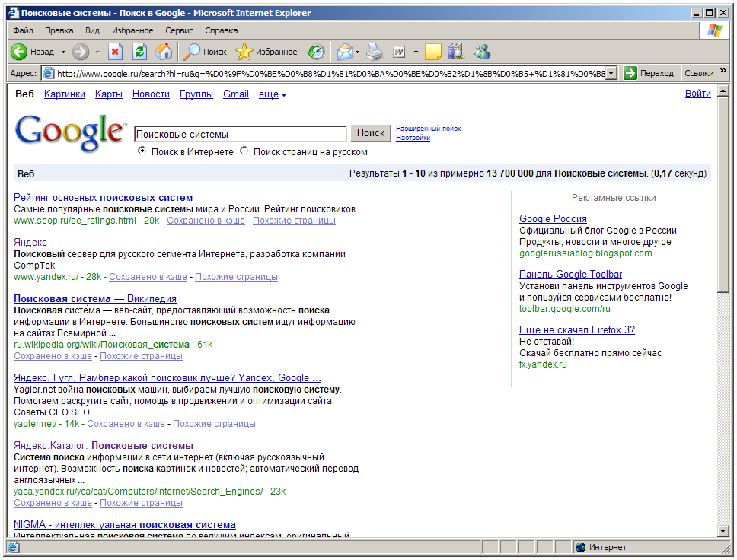Click the page icon in address bar
This screenshot has height=560, width=737.
pyautogui.click(x=48, y=73)
